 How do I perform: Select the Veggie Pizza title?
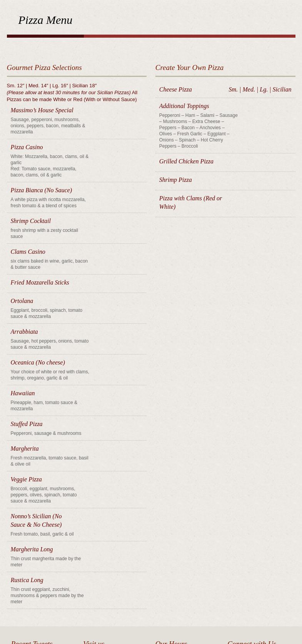(26, 479)
